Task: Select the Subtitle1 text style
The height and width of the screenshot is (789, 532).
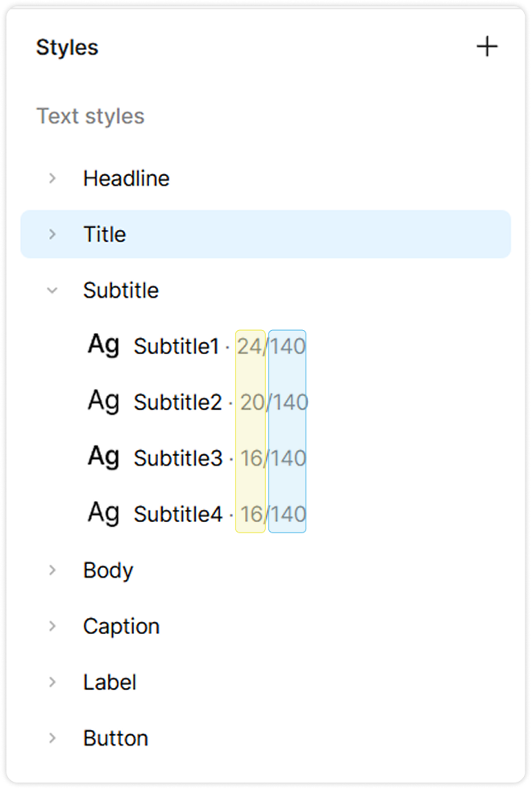Action: click(177, 346)
